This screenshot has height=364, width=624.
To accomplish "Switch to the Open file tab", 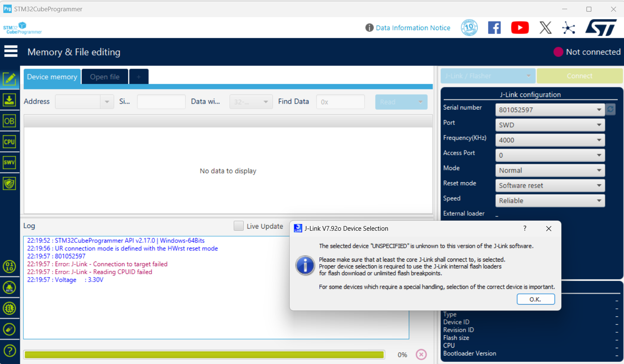I will [104, 76].
